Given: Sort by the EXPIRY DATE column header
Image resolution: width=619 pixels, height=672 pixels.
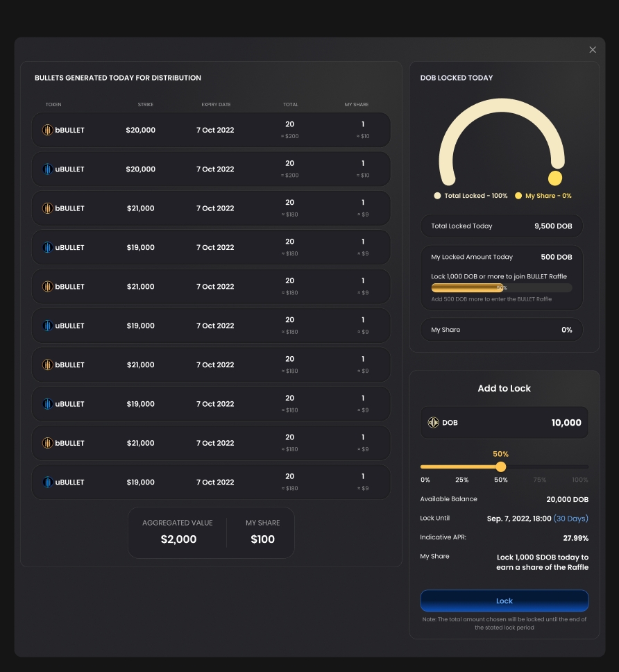Looking at the screenshot, I should coord(216,105).
